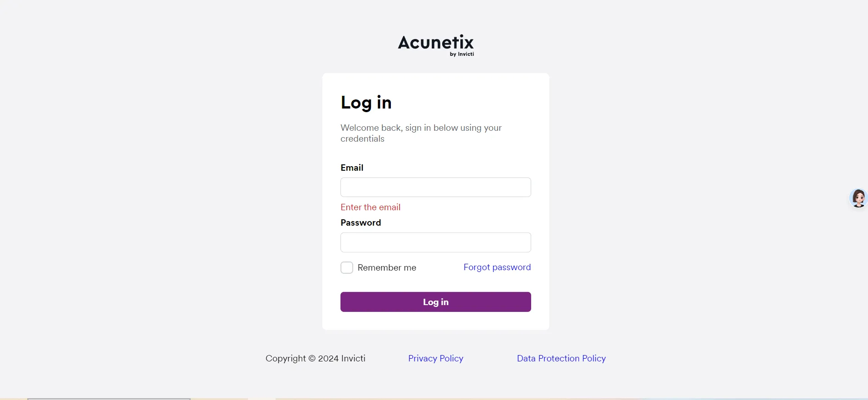This screenshot has width=868, height=400.
Task: Focus the Password input field
Action: pyautogui.click(x=435, y=242)
